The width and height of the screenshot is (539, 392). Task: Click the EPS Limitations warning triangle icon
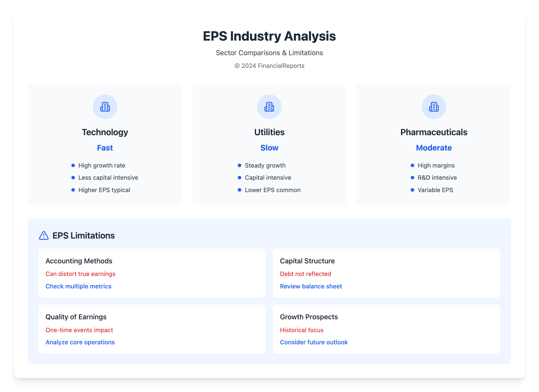click(x=44, y=235)
